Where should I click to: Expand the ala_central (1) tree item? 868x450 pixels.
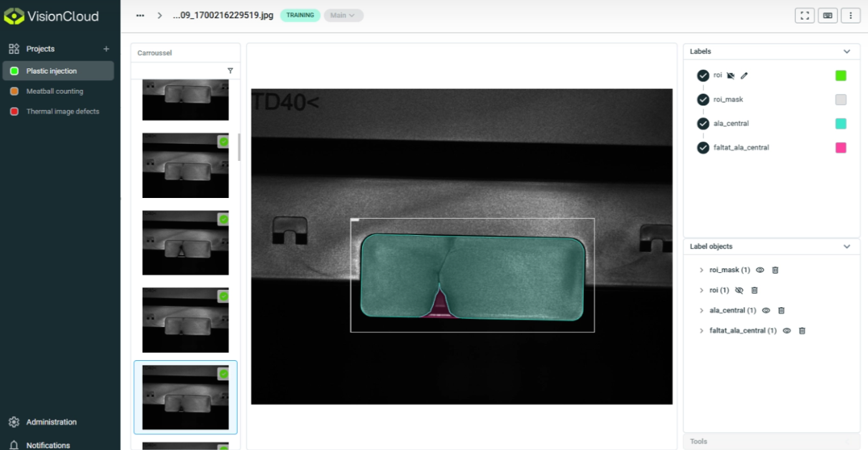701,311
